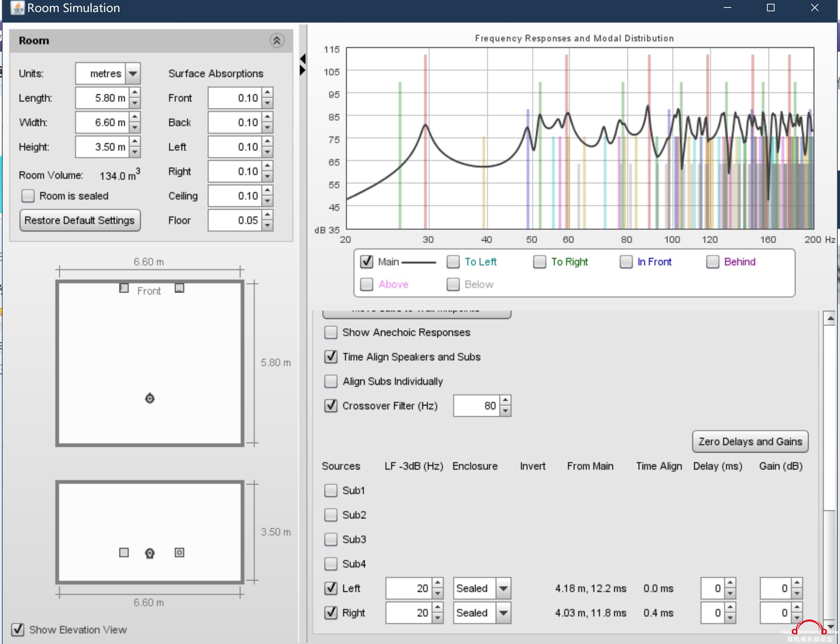Enable the In Front response checkbox
The width and height of the screenshot is (840, 644).
pos(626,262)
